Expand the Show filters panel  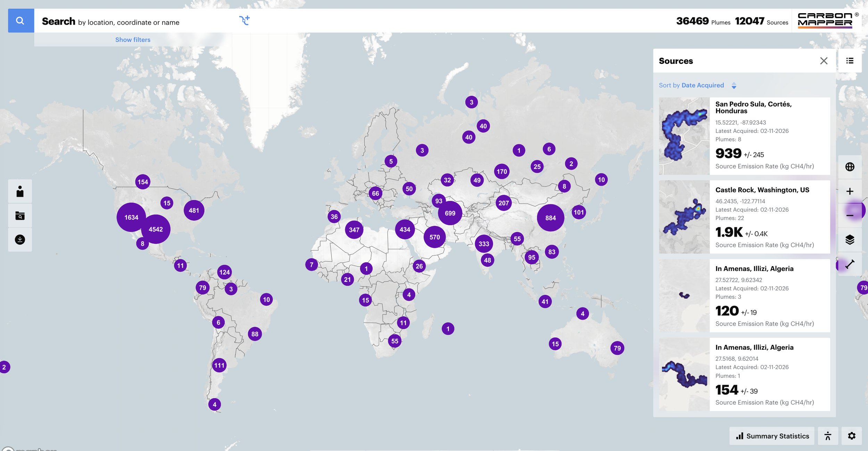[133, 40]
